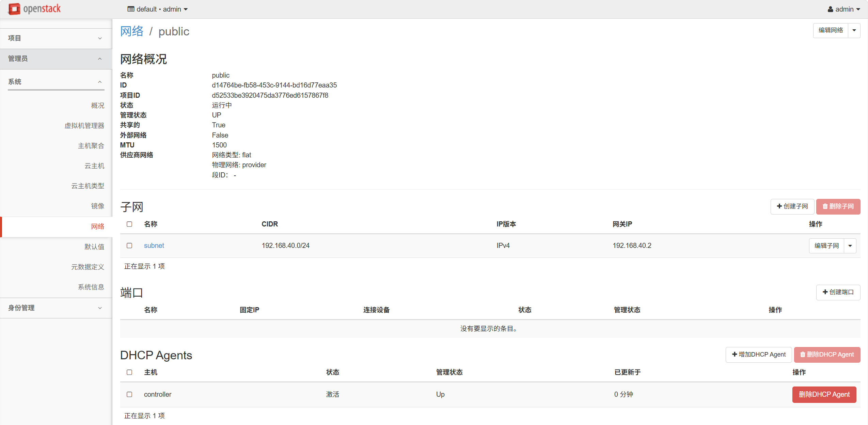Open 主机聚合 in the sidebar
Screen dimensions: 868x425
(91, 146)
